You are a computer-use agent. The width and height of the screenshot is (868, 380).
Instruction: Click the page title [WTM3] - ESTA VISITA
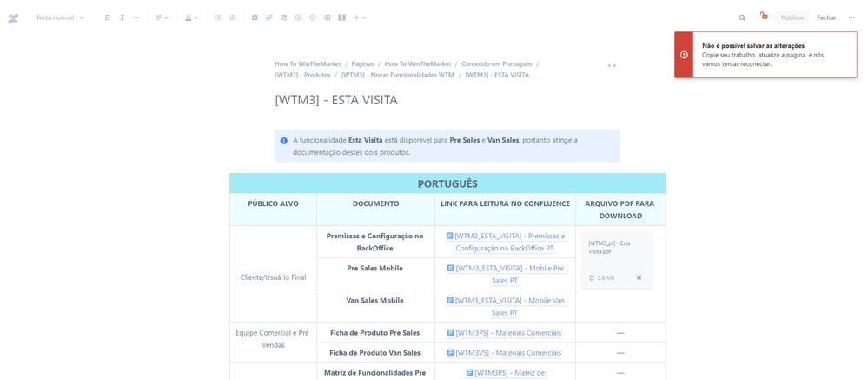click(x=336, y=100)
